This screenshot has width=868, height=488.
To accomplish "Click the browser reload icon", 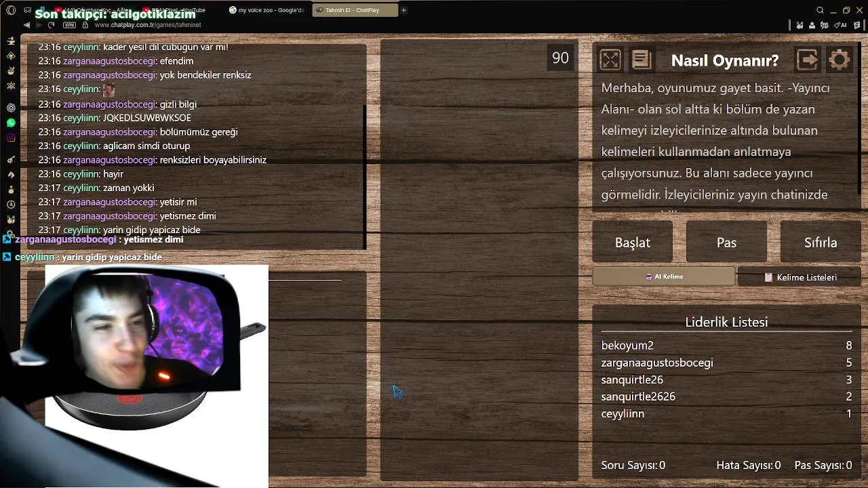I will 51,25.
